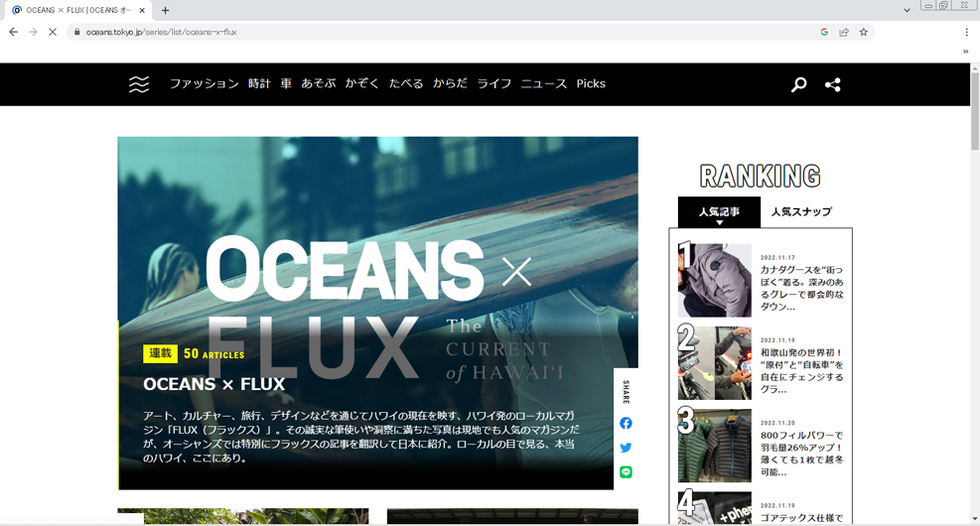Click date 2022.11.17 in ranking
Viewport: 980px width, 526px height.
pos(777,257)
